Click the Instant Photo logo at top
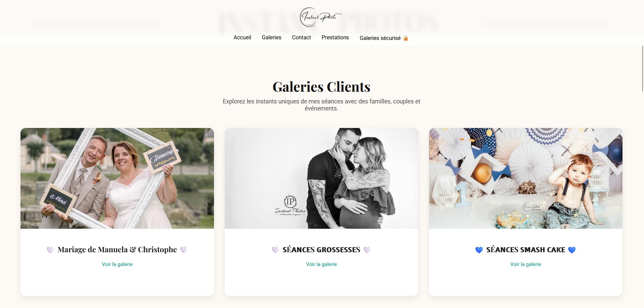Viewport: 644px width, 308px height. pyautogui.click(x=320, y=17)
